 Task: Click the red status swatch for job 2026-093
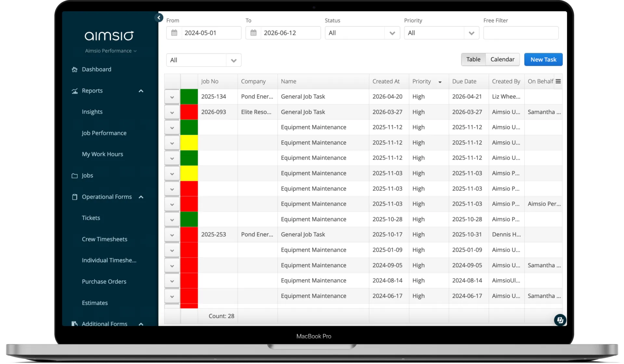point(189,112)
